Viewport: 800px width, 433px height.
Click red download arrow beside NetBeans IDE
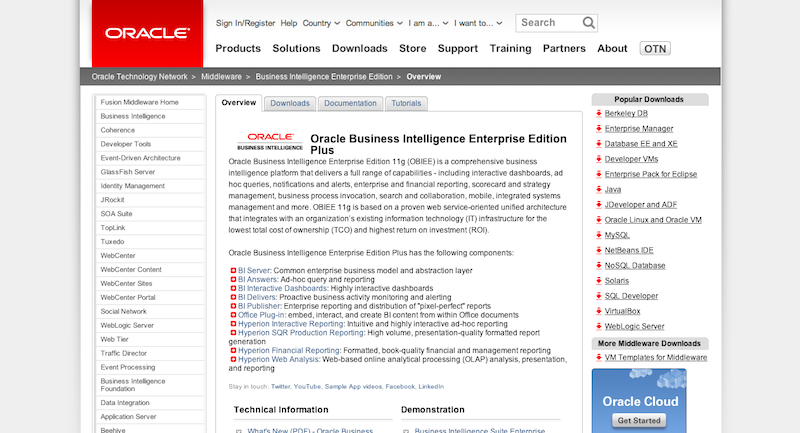pyautogui.click(x=598, y=250)
